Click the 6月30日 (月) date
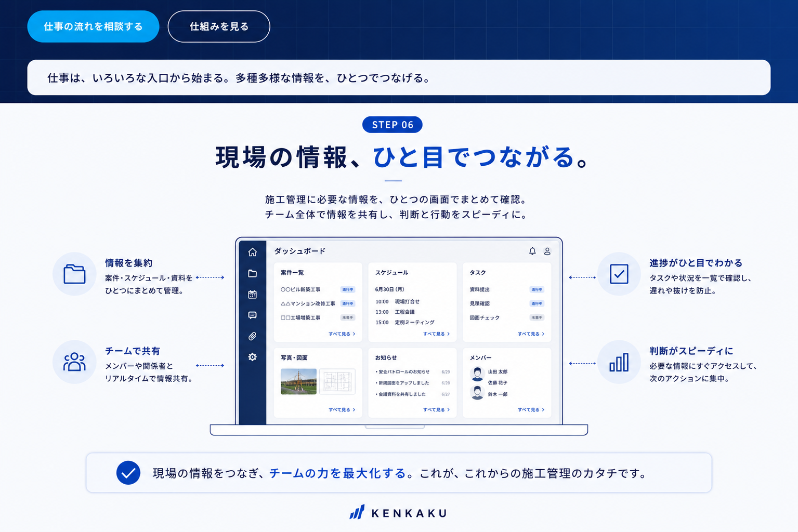This screenshot has height=532, width=798. pyautogui.click(x=389, y=289)
